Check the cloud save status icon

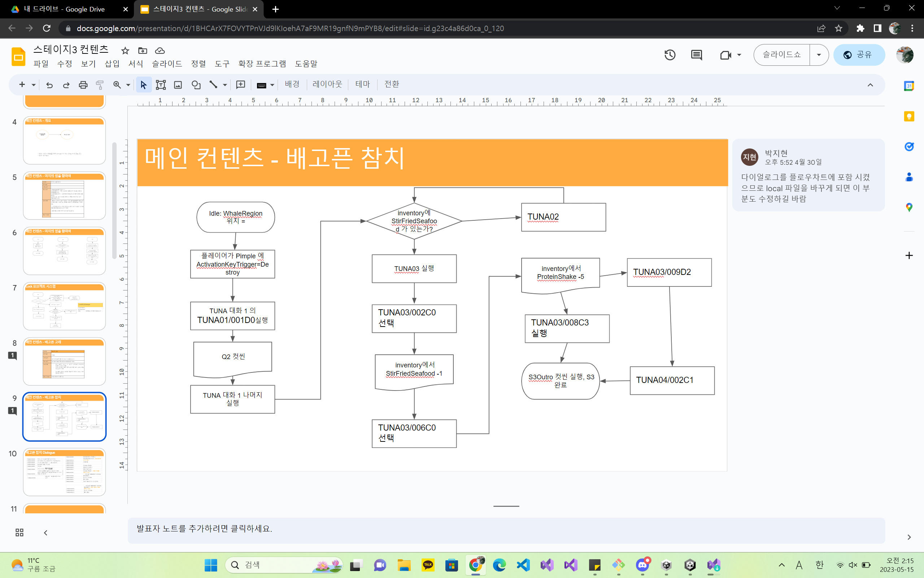(x=160, y=51)
